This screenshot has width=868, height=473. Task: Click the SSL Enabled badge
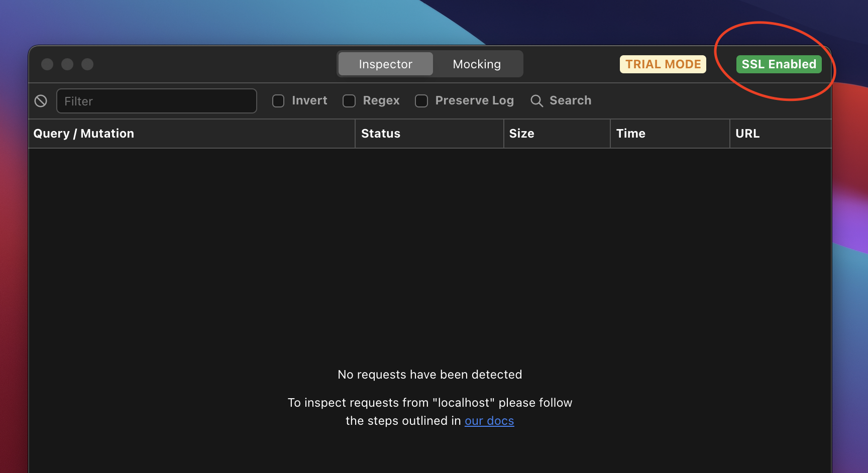(x=779, y=64)
